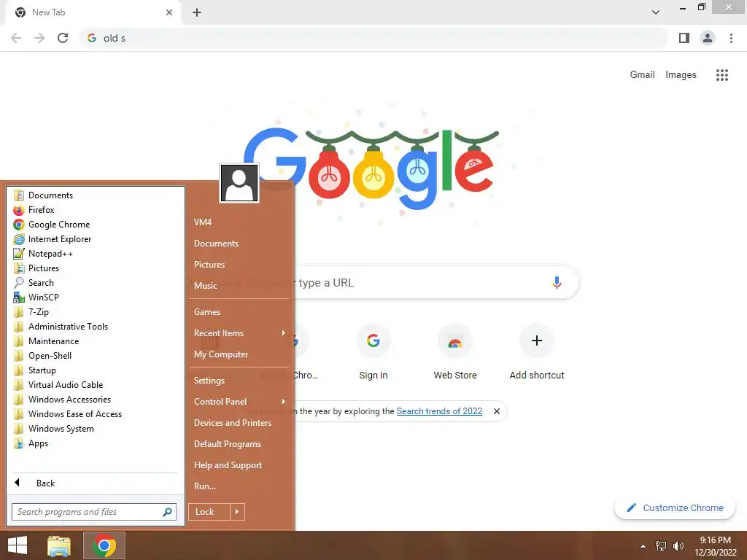The height and width of the screenshot is (560, 747).
Task: Dismiss the Search trends promo banner
Action: [496, 411]
